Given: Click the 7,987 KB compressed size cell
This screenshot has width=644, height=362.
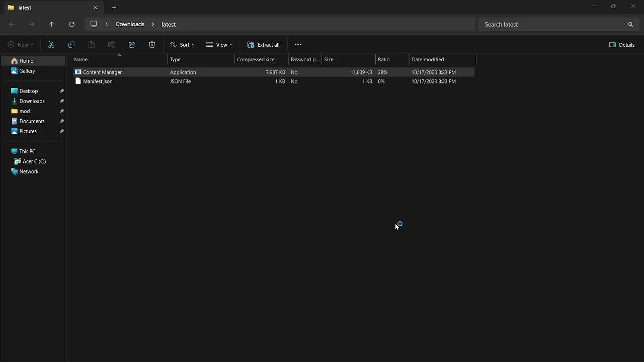Looking at the screenshot, I should tap(275, 72).
